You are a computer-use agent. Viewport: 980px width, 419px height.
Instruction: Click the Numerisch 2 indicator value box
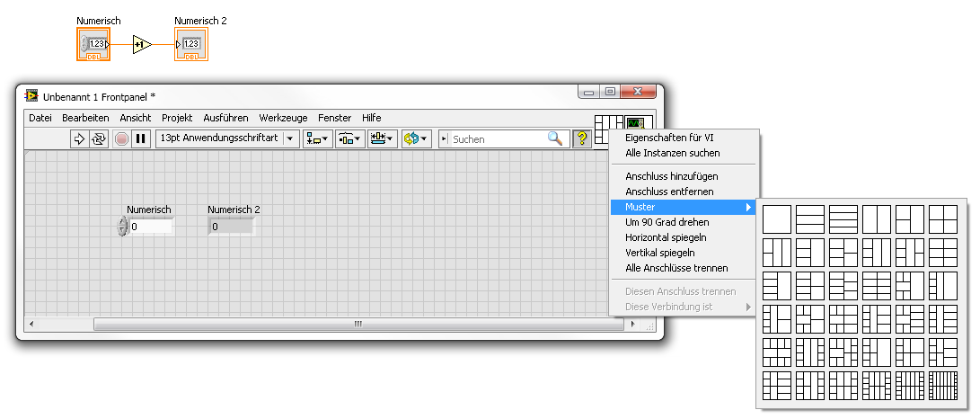[231, 227]
